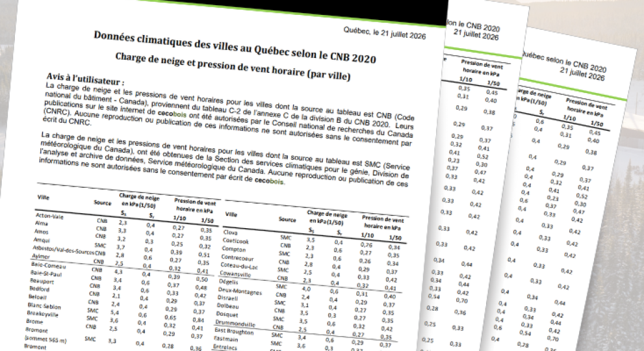Select the "21 juillet 2026" date on the rearmost page
This screenshot has height=351, width=644.
point(582,73)
